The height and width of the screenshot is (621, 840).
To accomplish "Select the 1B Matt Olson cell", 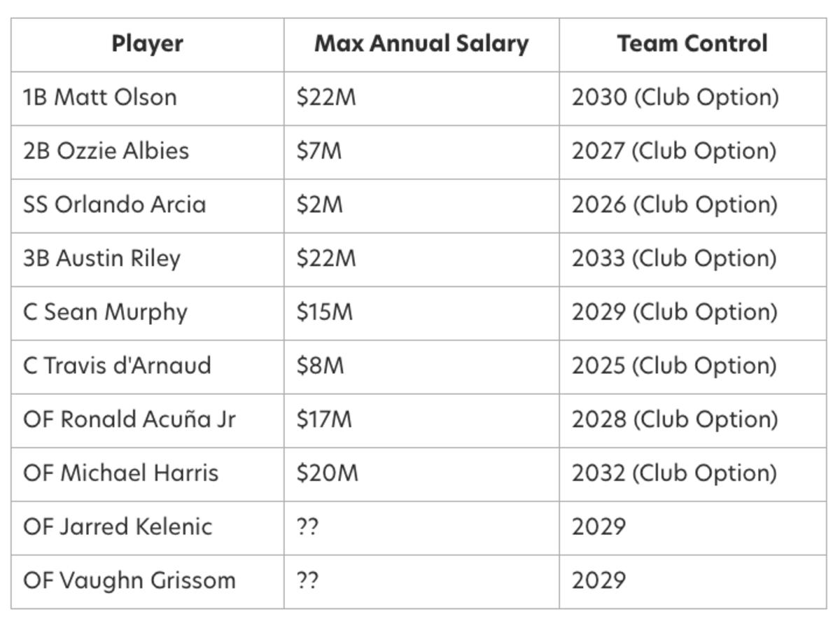I will pos(99,97).
